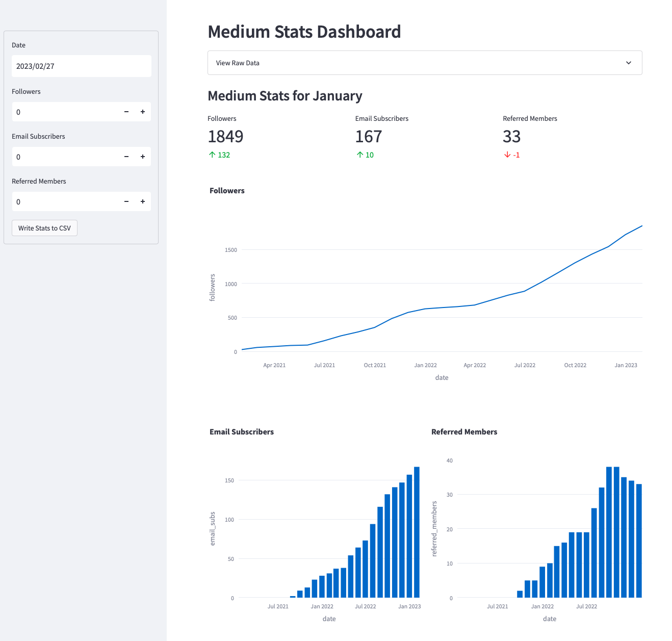Click the last bar in Referred Members chart
The image size is (672, 641).
(639, 541)
